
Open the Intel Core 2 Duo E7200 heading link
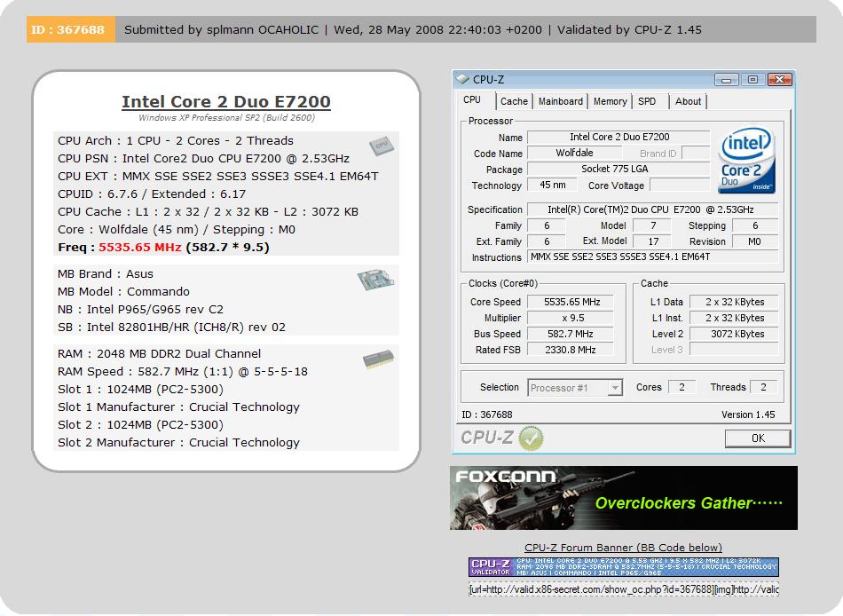[226, 102]
